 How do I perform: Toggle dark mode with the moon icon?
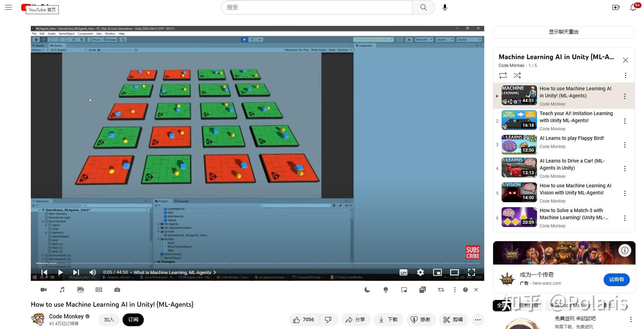coord(367,290)
